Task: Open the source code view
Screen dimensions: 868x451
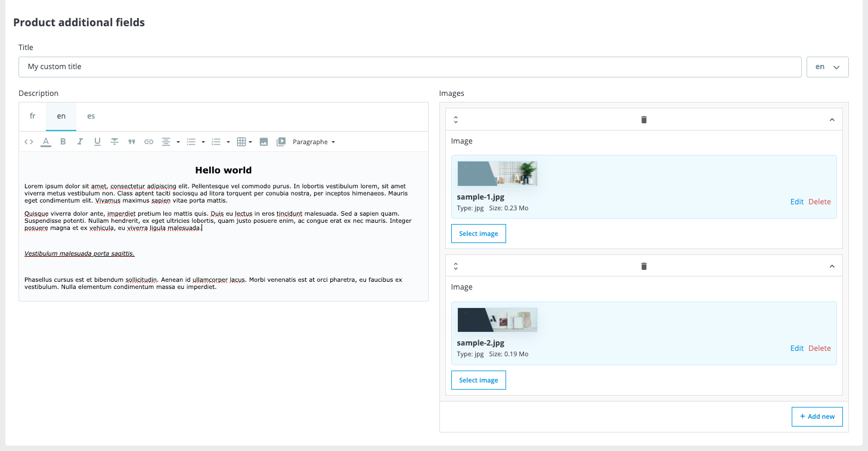Action: [29, 142]
